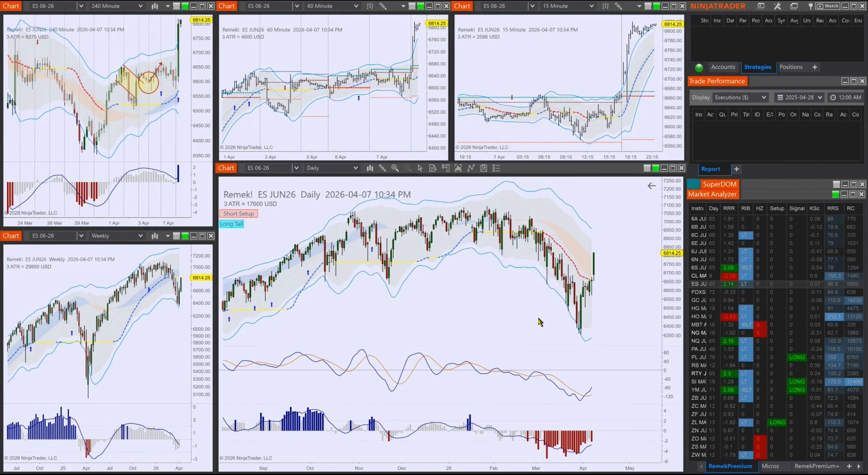Click the Daily chart's green link button
The height and width of the screenshot is (475, 868).
click(x=655, y=168)
